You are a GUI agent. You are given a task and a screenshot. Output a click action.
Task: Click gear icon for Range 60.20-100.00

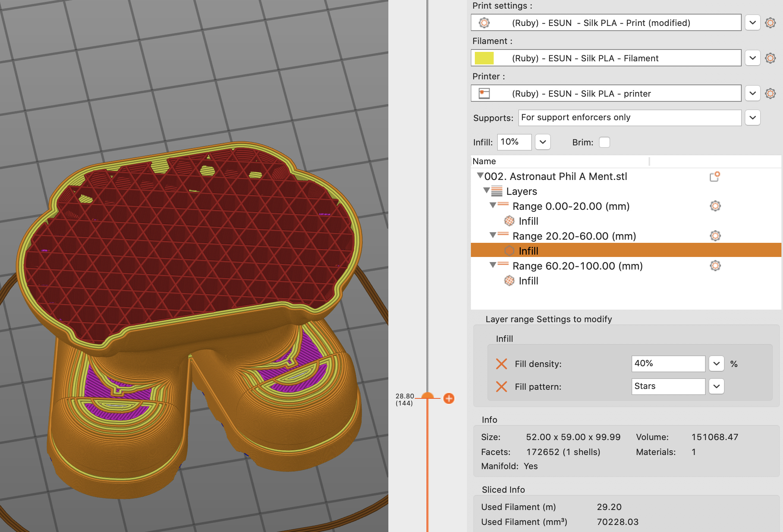pyautogui.click(x=715, y=266)
